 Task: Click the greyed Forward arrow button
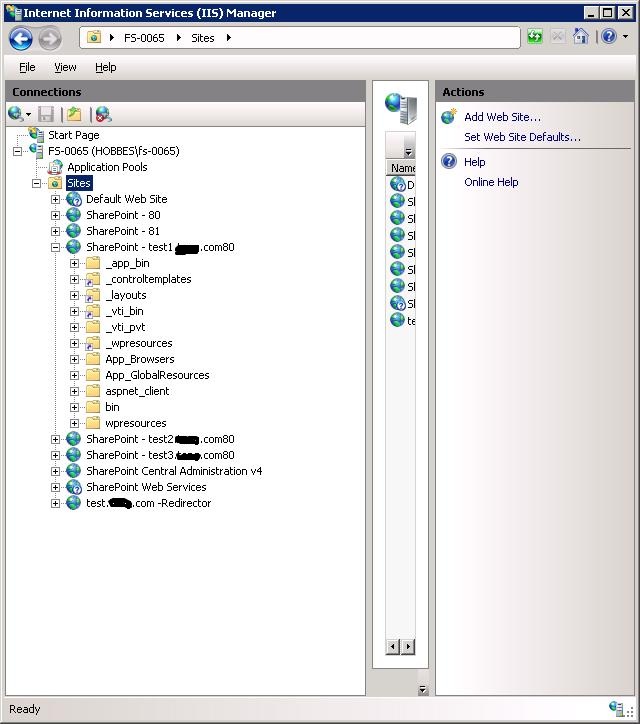(x=50, y=38)
